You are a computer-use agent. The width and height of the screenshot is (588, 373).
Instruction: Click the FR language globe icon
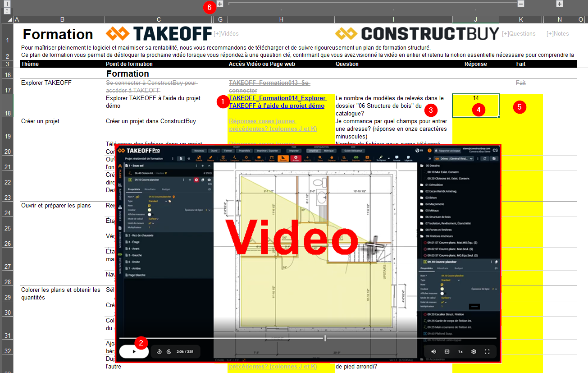[x=420, y=150]
